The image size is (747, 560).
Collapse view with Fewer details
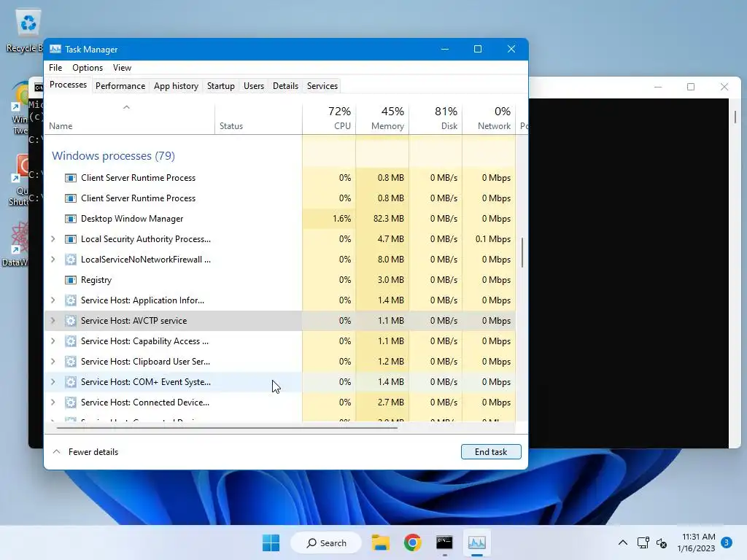pos(85,452)
